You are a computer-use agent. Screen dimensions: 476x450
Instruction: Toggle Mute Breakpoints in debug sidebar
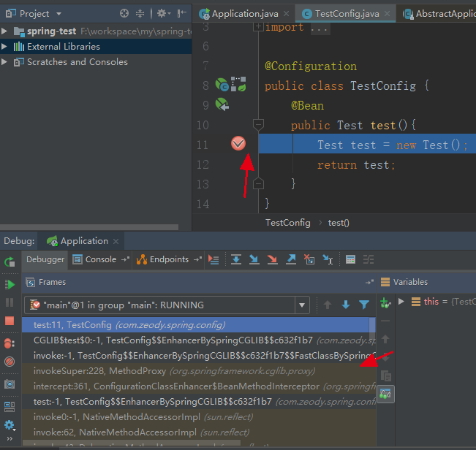(10, 362)
